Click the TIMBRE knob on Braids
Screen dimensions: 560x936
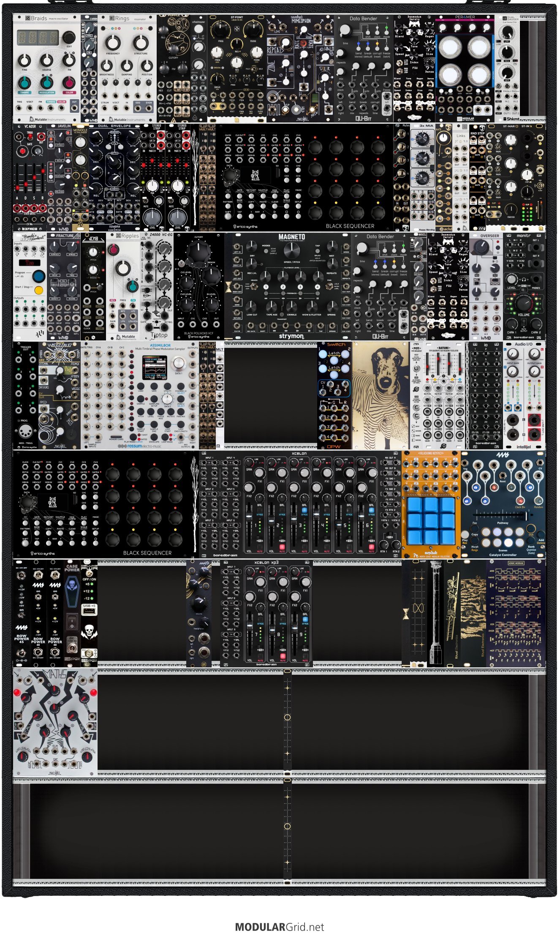(x=24, y=82)
